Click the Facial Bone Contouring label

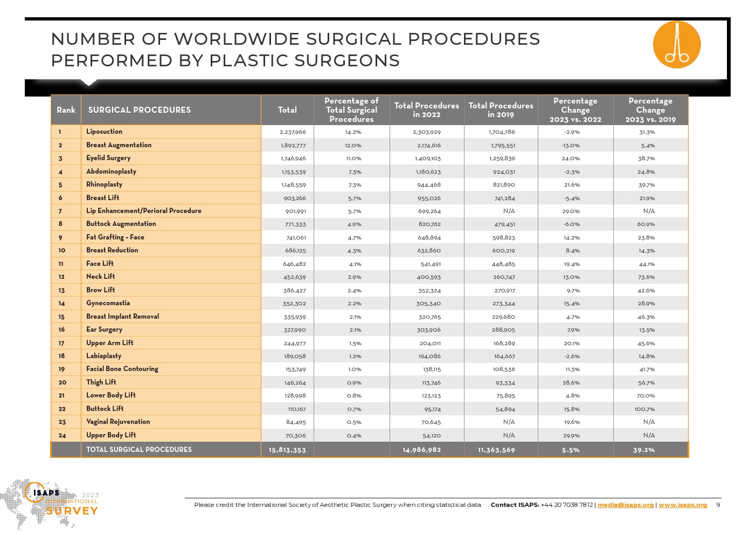pos(122,369)
